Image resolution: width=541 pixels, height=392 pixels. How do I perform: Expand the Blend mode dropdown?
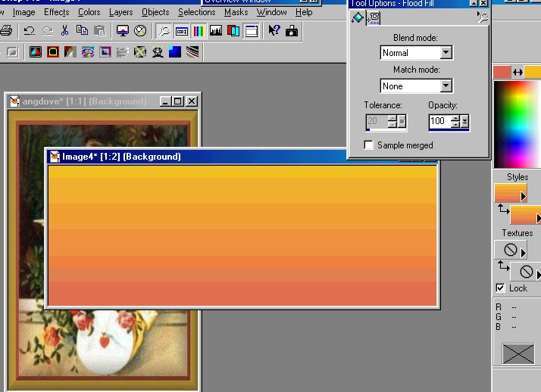coord(446,53)
